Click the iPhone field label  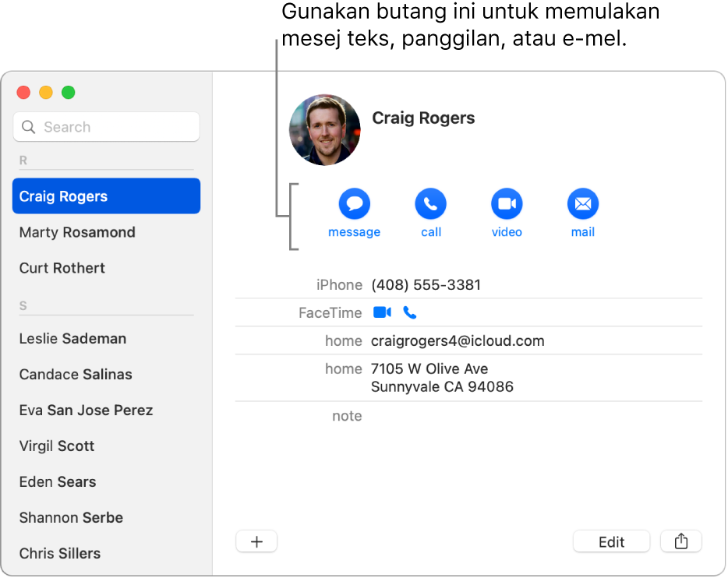click(x=339, y=284)
